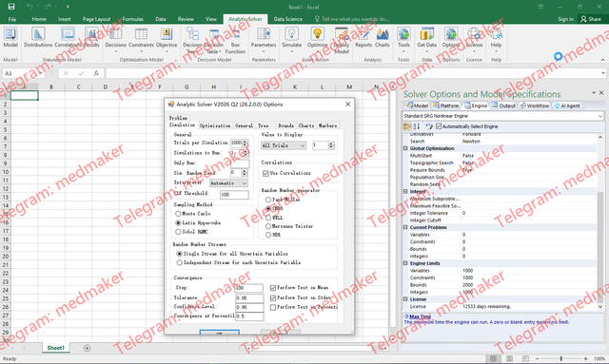
Task: Click the Share button
Action: [x=591, y=19]
